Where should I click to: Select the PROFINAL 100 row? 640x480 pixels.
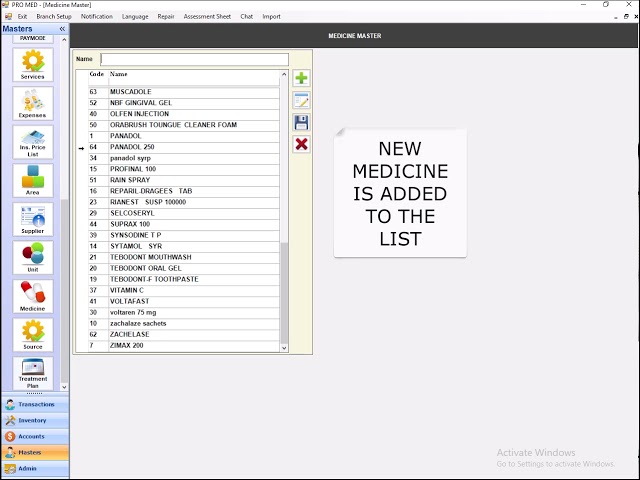click(184, 169)
